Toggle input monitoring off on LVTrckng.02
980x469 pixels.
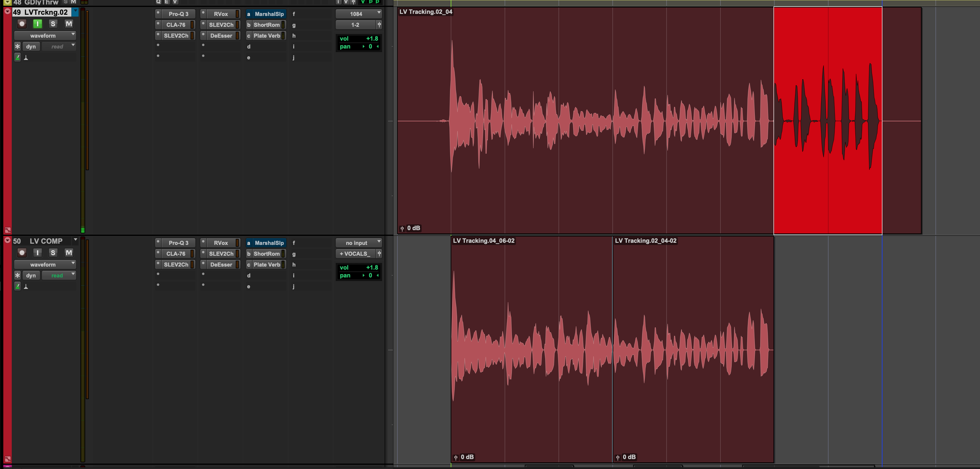(37, 24)
